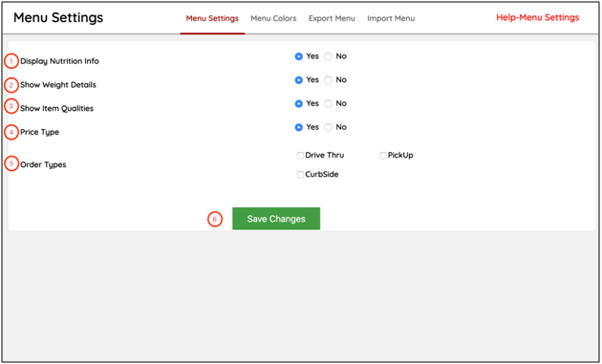
Task: Enable the Drive Thru order type
Action: [x=300, y=156]
